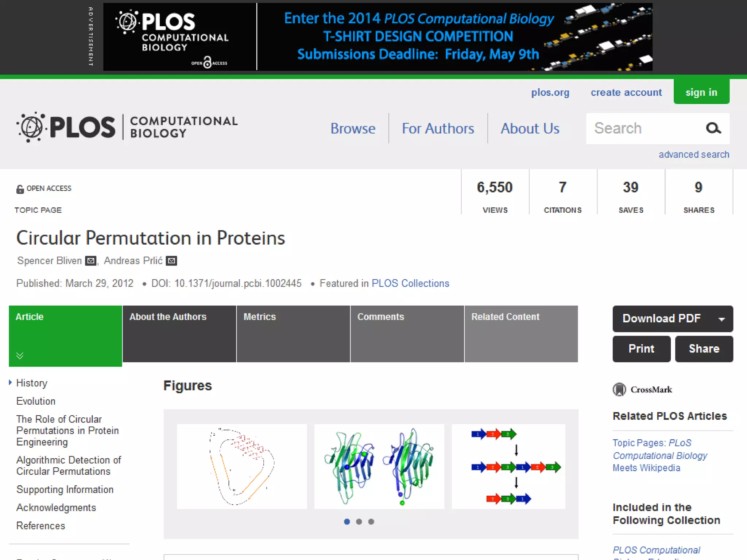Click the search magnifier icon
This screenshot has width=747, height=560.
tap(713, 128)
